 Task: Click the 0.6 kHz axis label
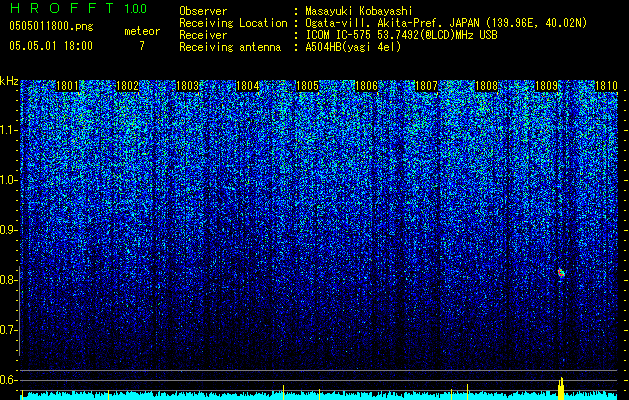8,380
